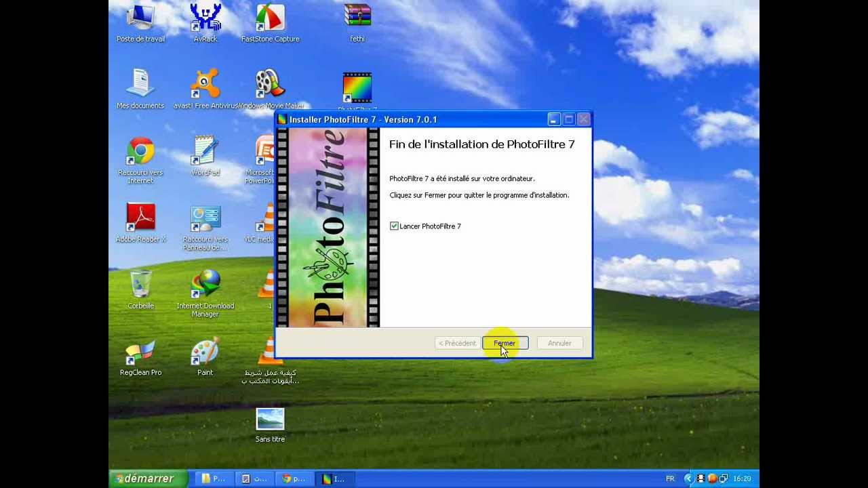
Task: Select Chrome Raccourci vers Internet icon
Action: 141,160
